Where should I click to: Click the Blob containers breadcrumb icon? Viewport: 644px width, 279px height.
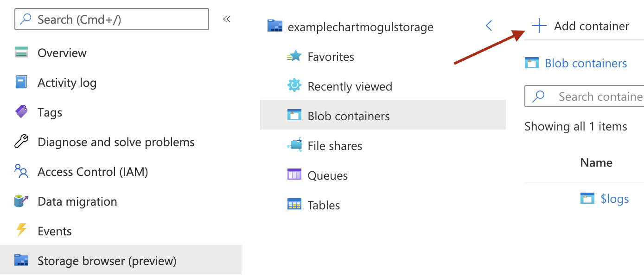pos(532,63)
